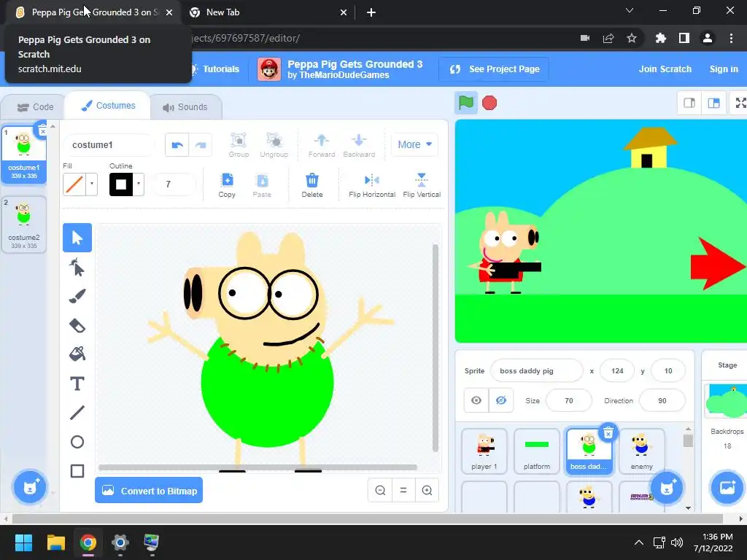Pick the Brush tool
Screen dimensions: 747x560
[77, 296]
